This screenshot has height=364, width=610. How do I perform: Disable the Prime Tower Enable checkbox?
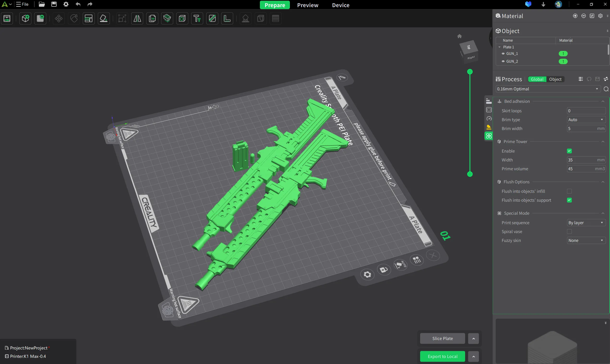[x=569, y=151]
